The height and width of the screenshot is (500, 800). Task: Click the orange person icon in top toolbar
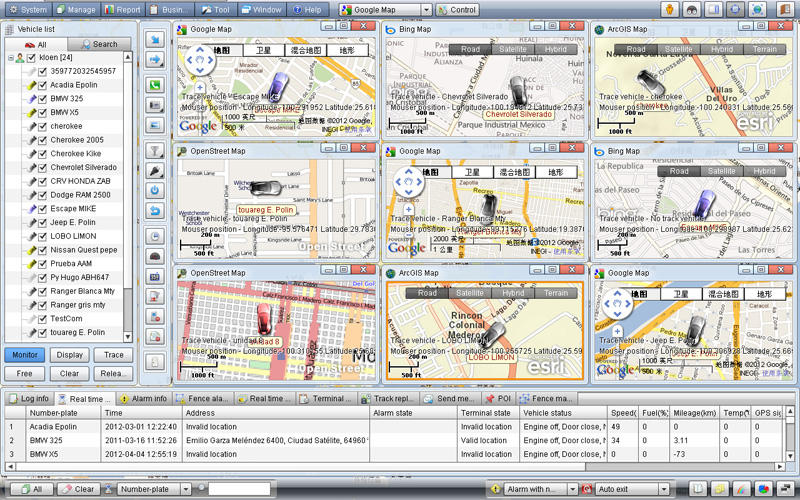tap(669, 9)
